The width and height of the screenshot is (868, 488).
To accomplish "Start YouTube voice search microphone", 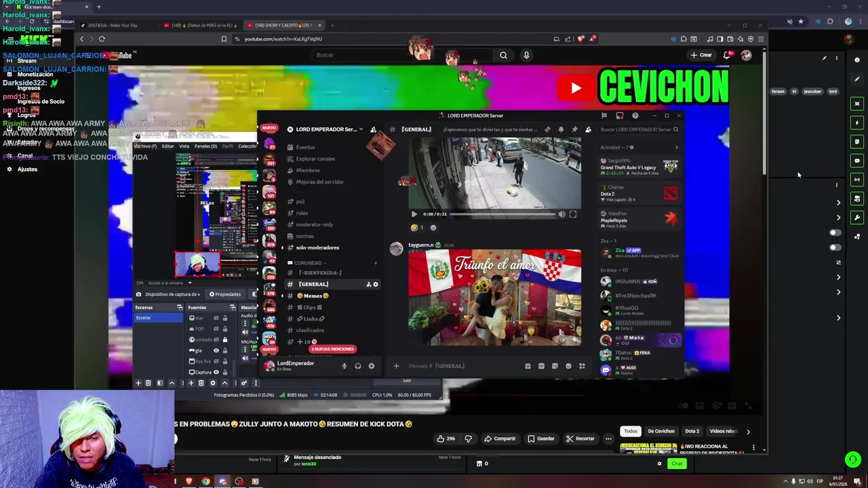I will coord(526,56).
